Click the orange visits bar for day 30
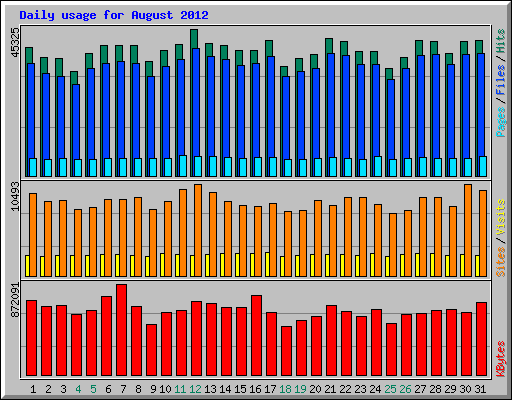Screen dimensions: 512x400 (x=468, y=230)
